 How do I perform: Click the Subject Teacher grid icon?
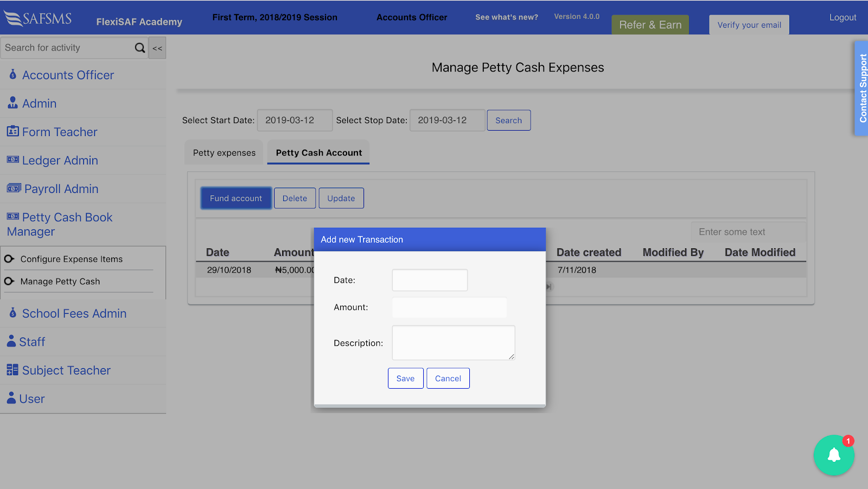tap(12, 370)
